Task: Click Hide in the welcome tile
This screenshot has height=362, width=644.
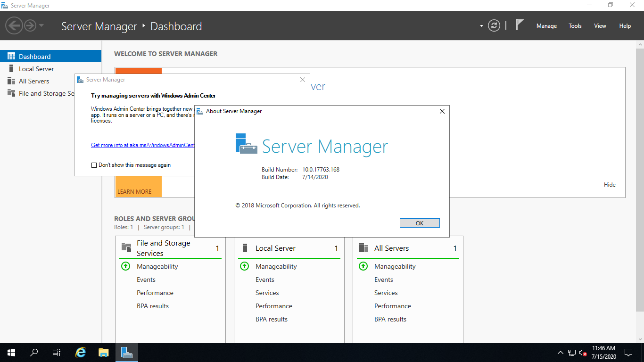Action: click(x=610, y=184)
